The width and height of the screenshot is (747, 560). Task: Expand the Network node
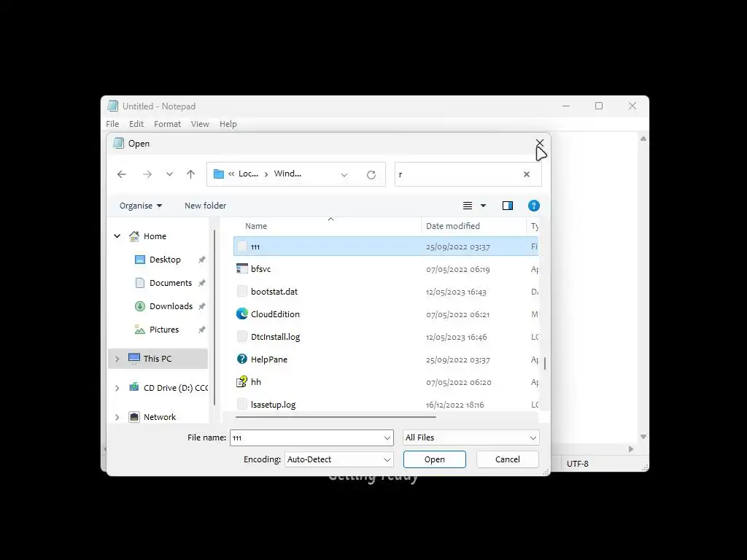pyautogui.click(x=117, y=417)
